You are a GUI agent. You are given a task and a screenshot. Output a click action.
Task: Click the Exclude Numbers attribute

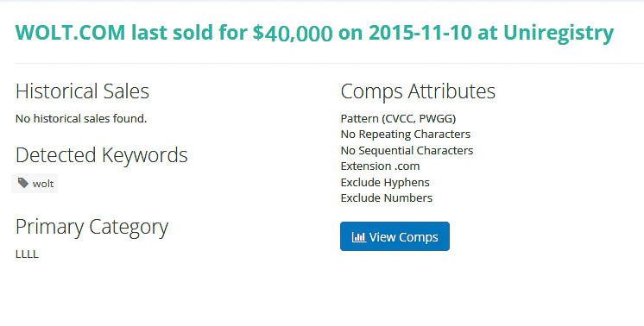387,198
